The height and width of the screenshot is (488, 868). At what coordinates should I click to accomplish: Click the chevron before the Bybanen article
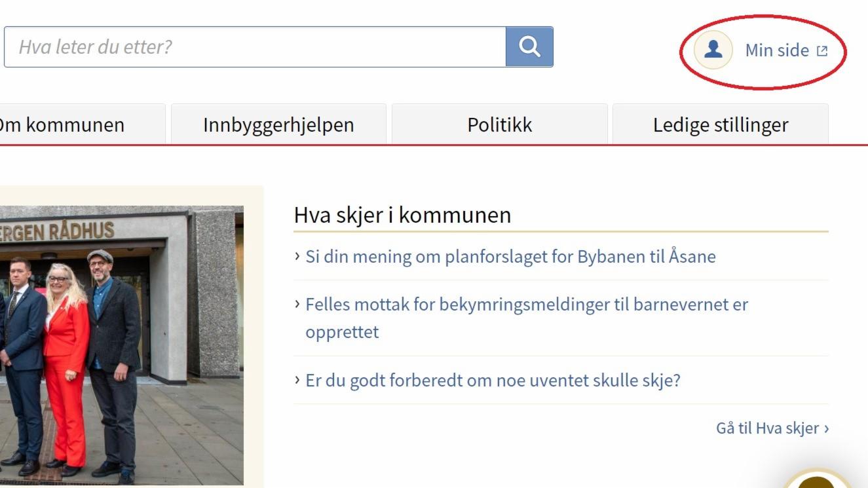point(297,256)
